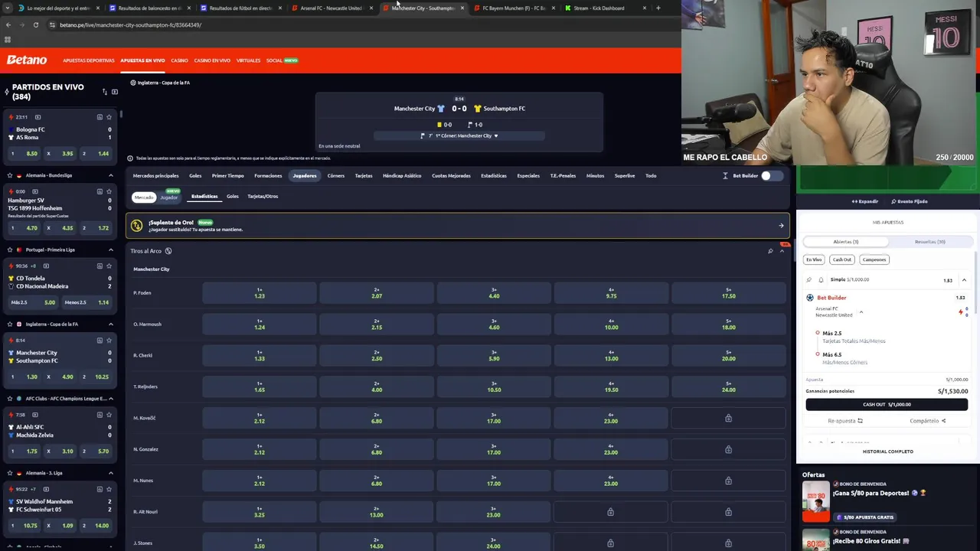Click Evento Fijado pin in betslip
Viewport: 980px width, 551px height.
(910, 201)
